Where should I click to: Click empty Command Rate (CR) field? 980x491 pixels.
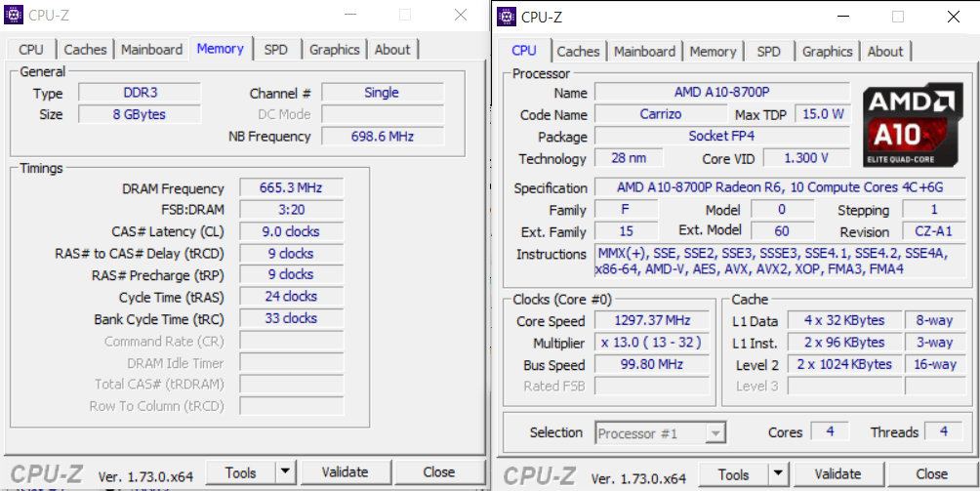[292, 341]
